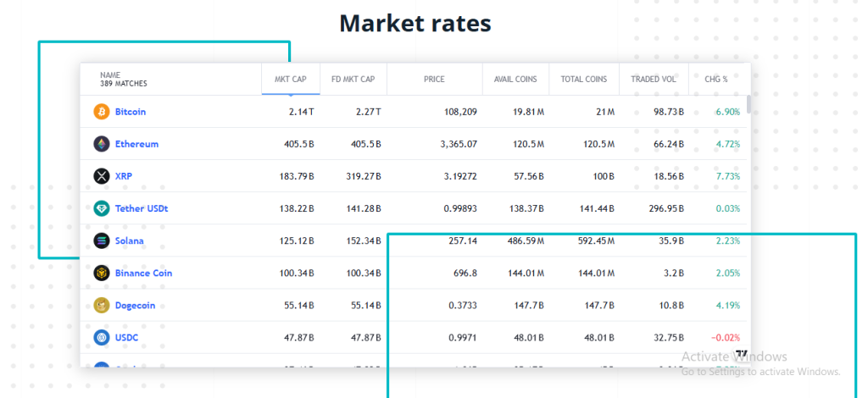The image size is (868, 398).
Task: Click USDC's change −0.02%
Action: click(726, 337)
